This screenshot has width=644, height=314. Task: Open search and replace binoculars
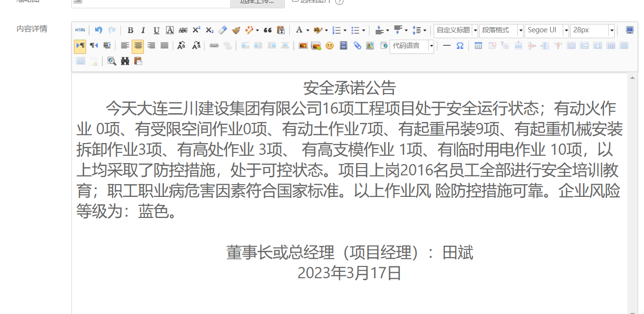[x=125, y=61]
